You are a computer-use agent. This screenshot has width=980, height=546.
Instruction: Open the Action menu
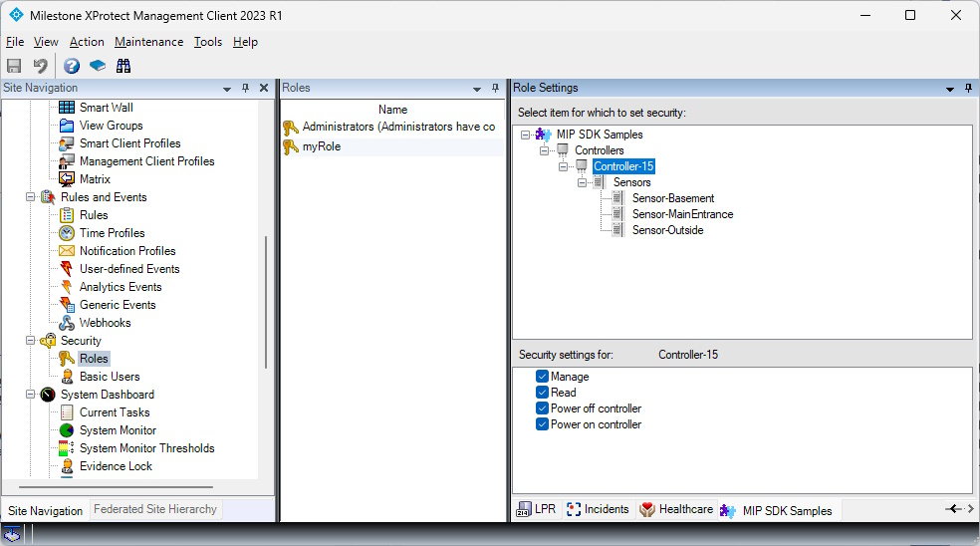(x=87, y=42)
